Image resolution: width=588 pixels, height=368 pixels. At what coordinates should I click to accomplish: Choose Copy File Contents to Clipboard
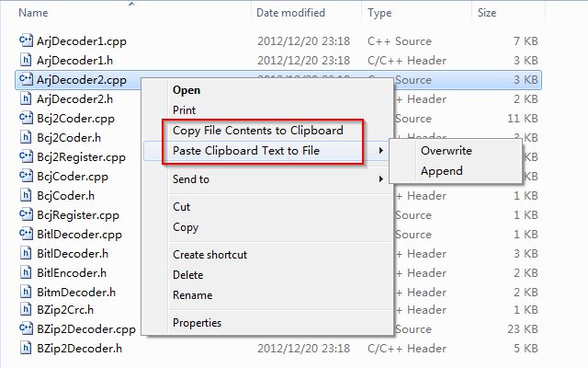point(257,131)
